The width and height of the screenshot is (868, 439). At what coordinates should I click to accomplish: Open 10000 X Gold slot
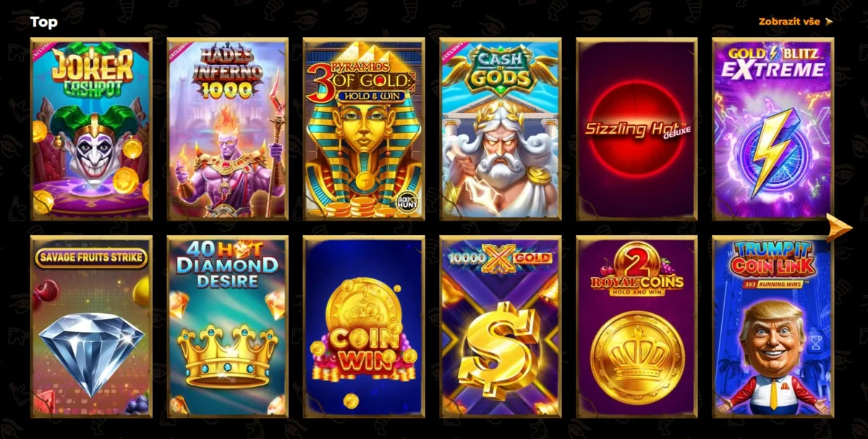pyautogui.click(x=501, y=326)
